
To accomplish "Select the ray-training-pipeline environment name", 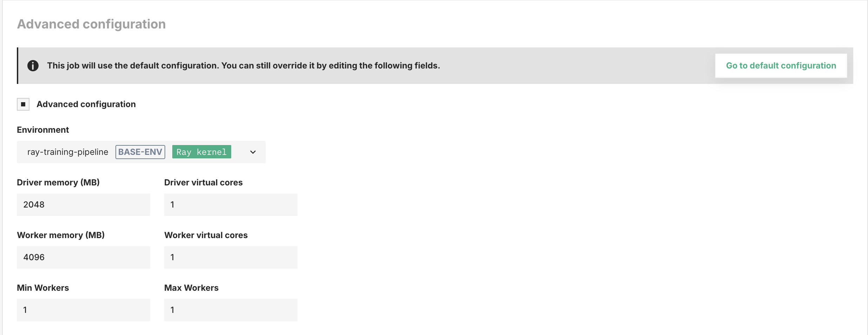I will click(68, 152).
